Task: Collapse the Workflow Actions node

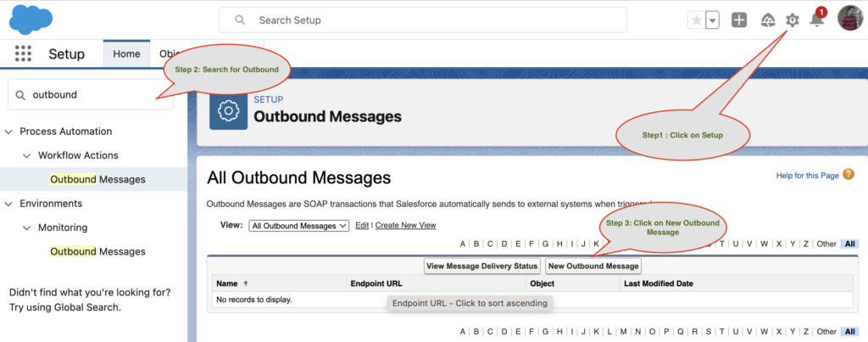Action: tap(26, 156)
